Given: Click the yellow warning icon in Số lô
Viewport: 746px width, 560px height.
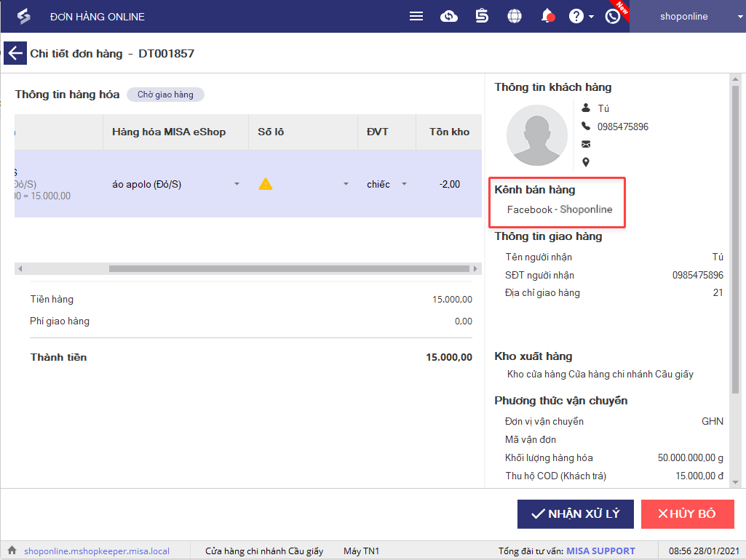Looking at the screenshot, I should pyautogui.click(x=266, y=184).
